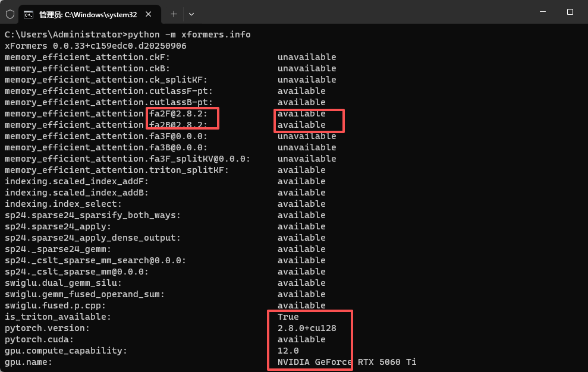Select the 管理员: C:\Windows\system32 tab
Image resolution: width=588 pixels, height=372 pixels.
pyautogui.click(x=90, y=14)
